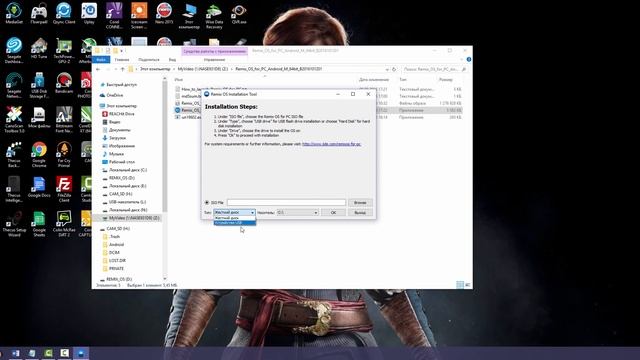The image size is (640, 360).
Task: Select Быстрый доступ in navigation pane
Action: coord(122,85)
